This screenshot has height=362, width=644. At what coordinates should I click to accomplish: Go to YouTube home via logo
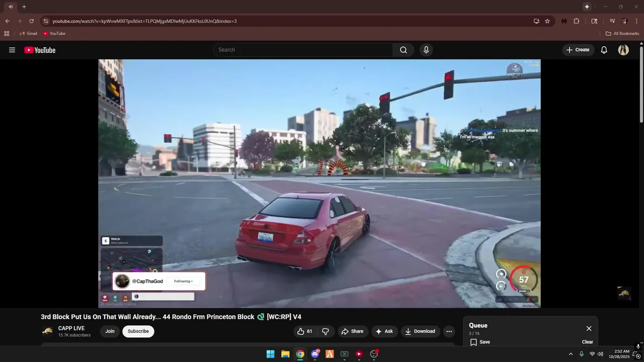40,50
